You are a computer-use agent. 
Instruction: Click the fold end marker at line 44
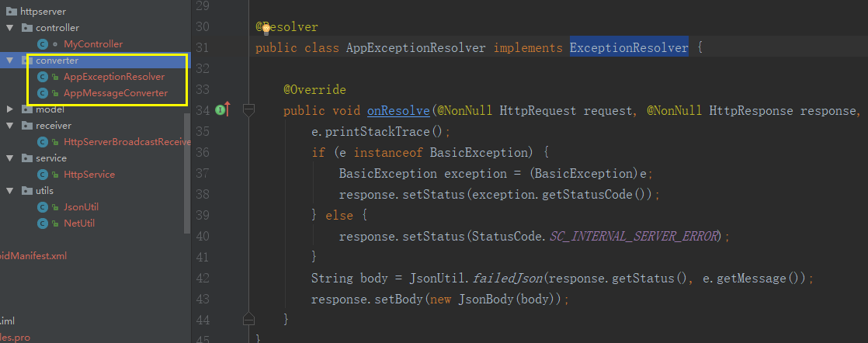pyautogui.click(x=248, y=318)
